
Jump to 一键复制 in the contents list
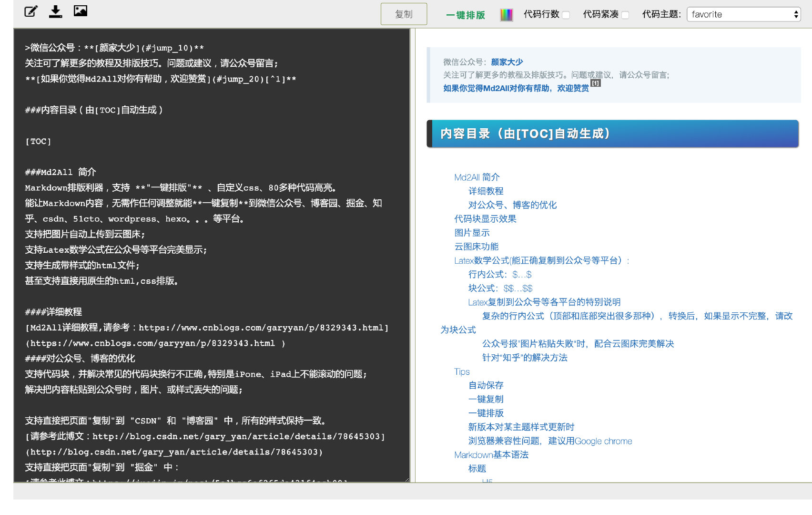tap(486, 399)
